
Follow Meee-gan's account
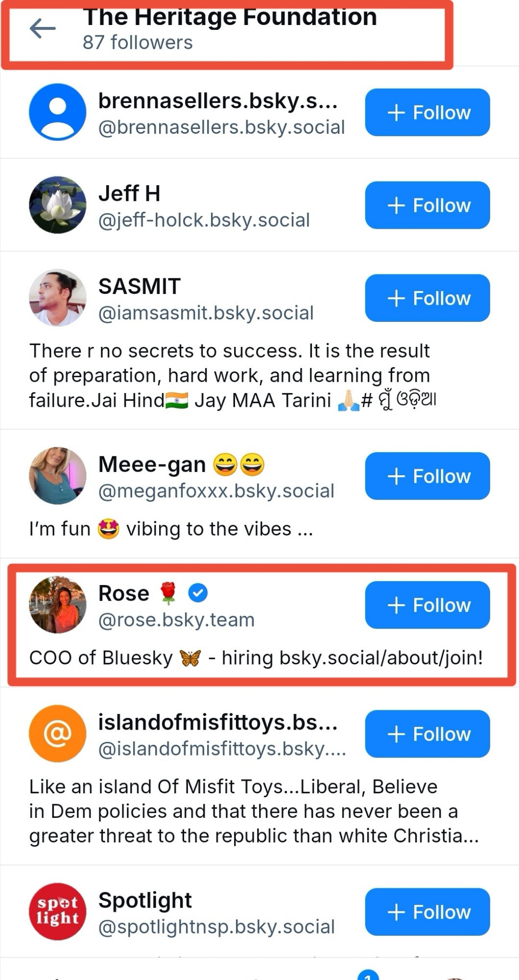coord(427,476)
